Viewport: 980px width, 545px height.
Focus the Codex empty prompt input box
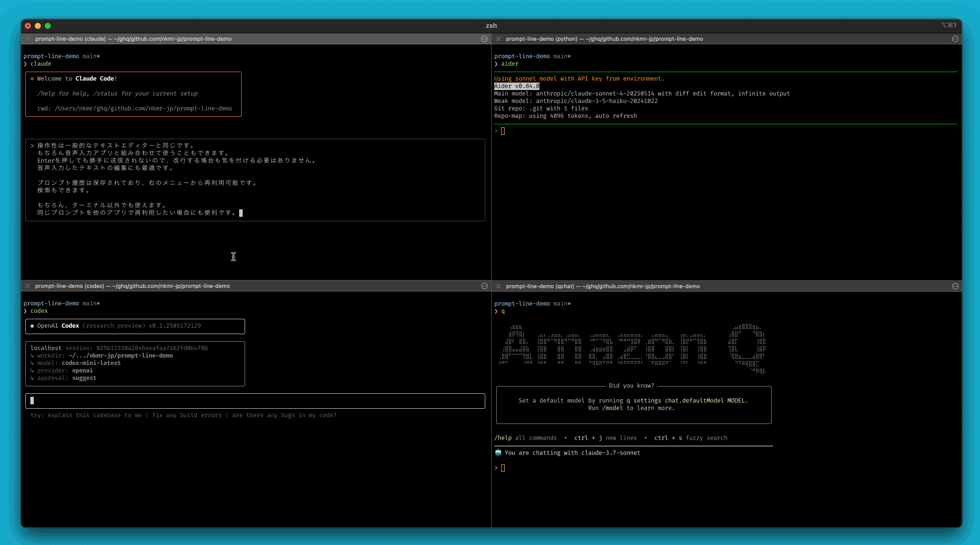tap(255, 401)
